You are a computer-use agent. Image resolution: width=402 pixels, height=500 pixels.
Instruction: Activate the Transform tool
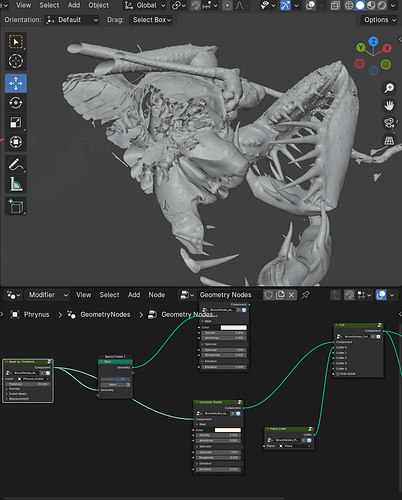point(16,142)
